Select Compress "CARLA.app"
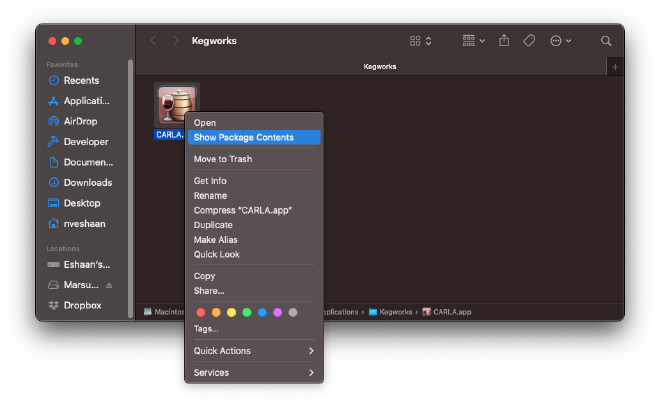Screen dimensions: 660x400 pyautogui.click(x=254, y=211)
